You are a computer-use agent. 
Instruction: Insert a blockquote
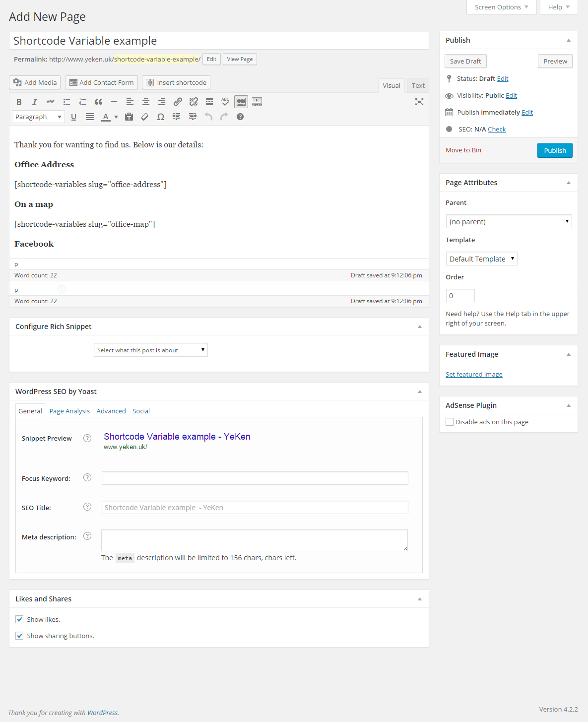[98, 102]
